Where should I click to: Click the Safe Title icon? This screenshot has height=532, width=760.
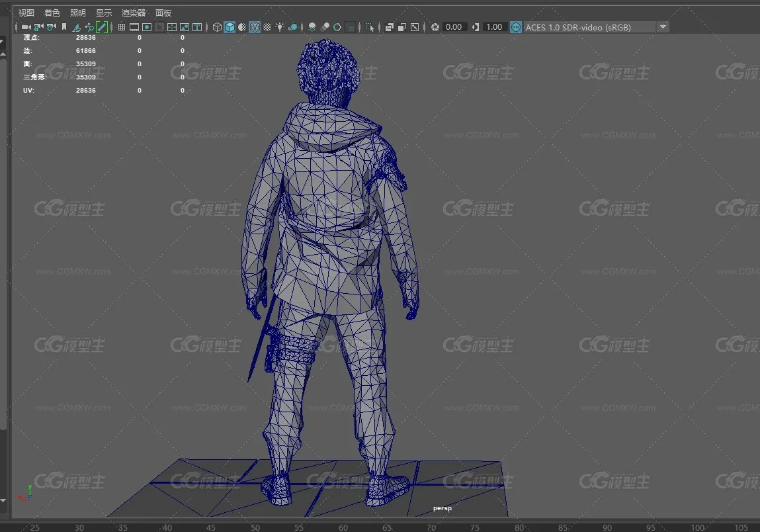pyautogui.click(x=197, y=27)
